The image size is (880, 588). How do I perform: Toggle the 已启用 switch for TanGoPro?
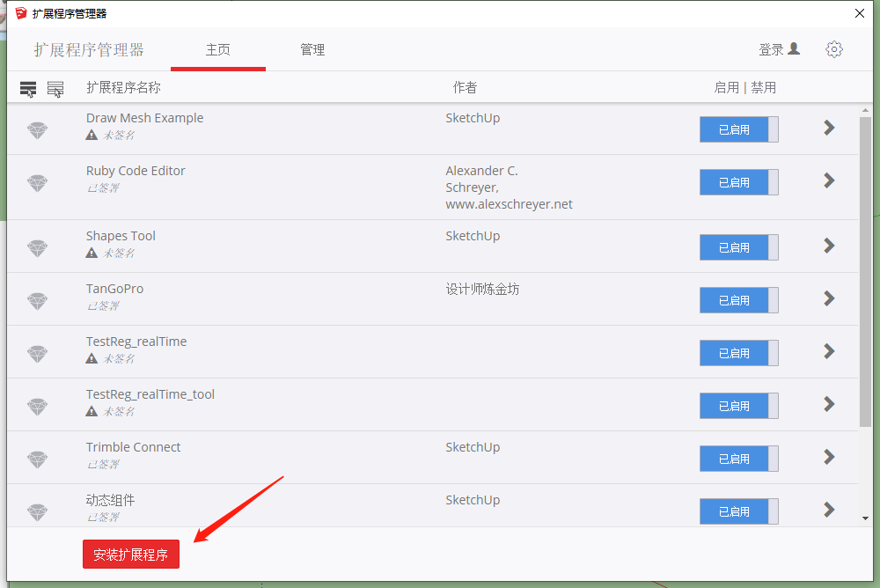(x=738, y=300)
